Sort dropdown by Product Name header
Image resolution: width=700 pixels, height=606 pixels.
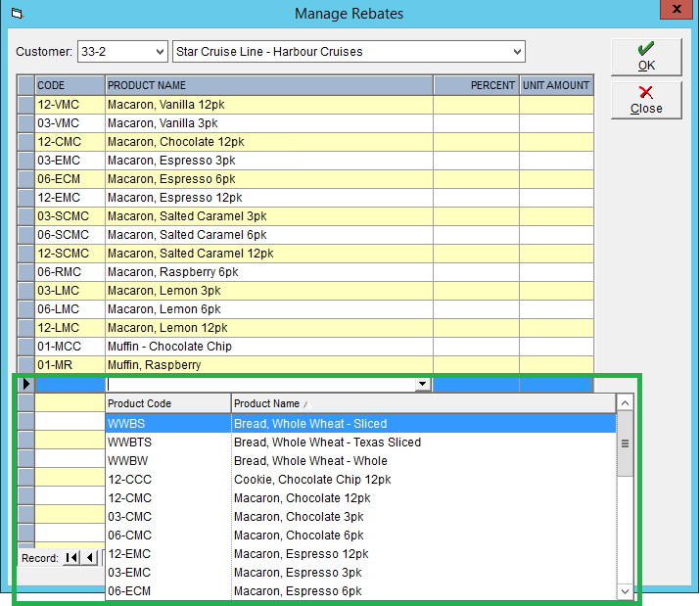[x=424, y=403]
